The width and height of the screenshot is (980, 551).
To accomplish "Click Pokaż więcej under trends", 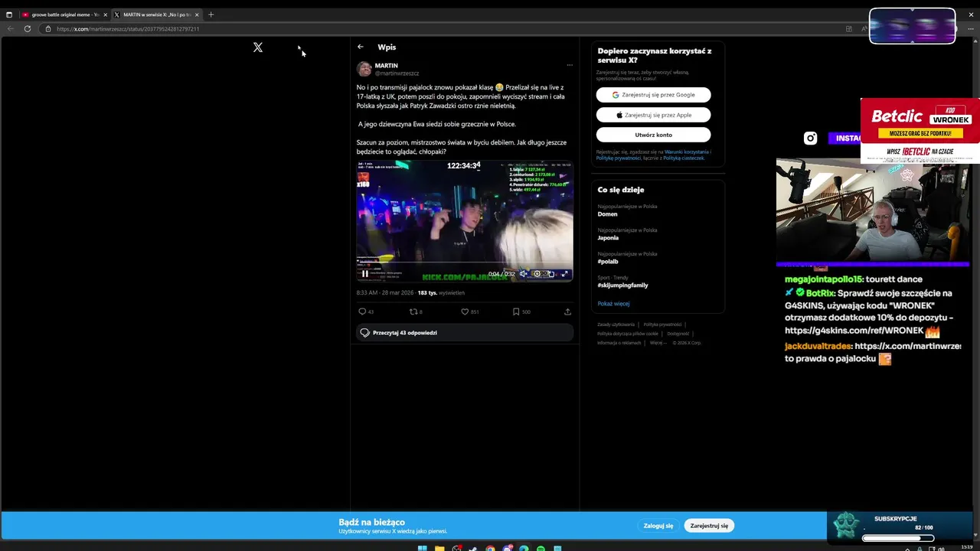I will tap(613, 304).
